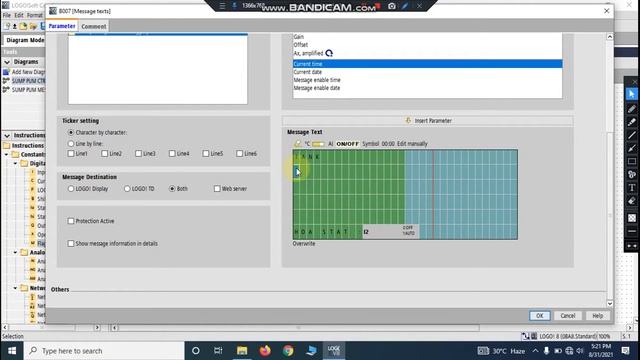The image size is (640, 360).
Task: Toggle Edit manually mode
Action: [412, 144]
